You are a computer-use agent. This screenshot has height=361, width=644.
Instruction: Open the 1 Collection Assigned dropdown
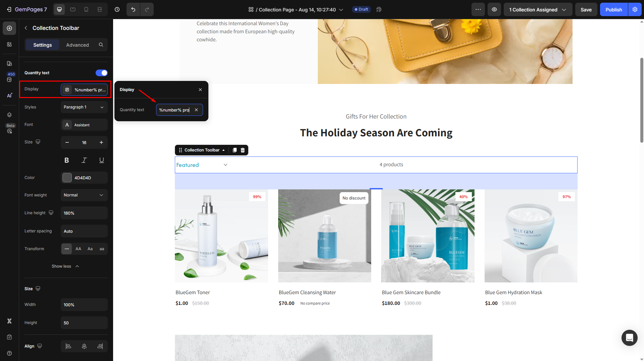click(x=538, y=9)
